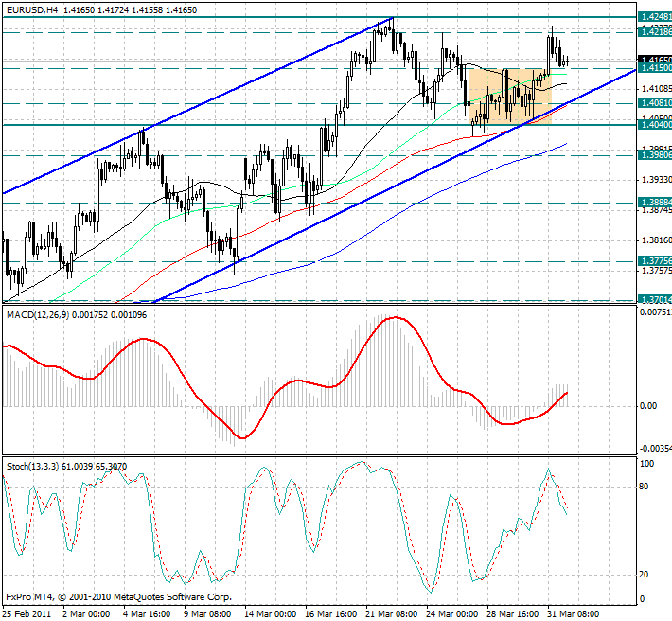
Task: Click the black current price label 1.4165
Action: coord(655,60)
